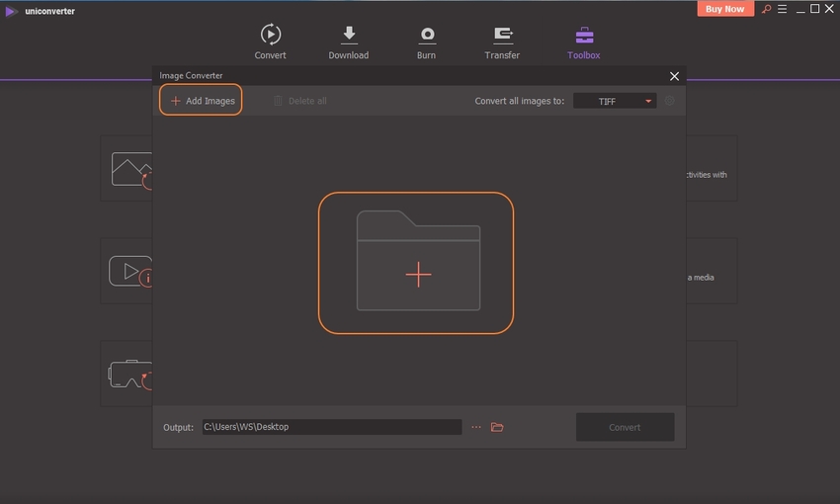Click the output path field
The width and height of the screenshot is (840, 504).
331,427
